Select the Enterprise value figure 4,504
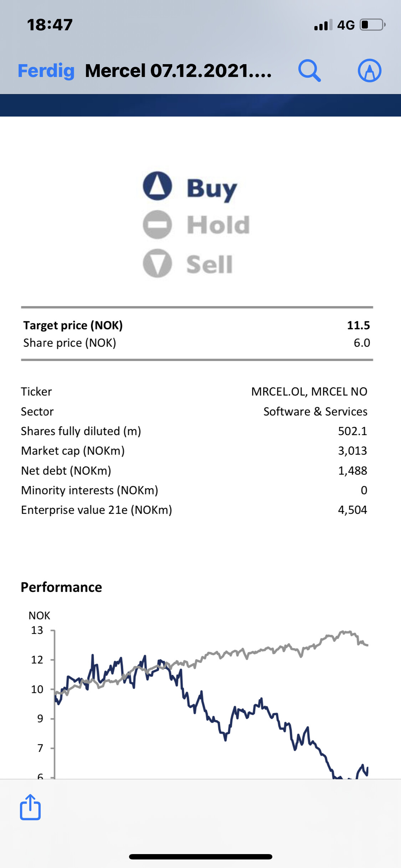The width and height of the screenshot is (401, 868). coord(352,510)
